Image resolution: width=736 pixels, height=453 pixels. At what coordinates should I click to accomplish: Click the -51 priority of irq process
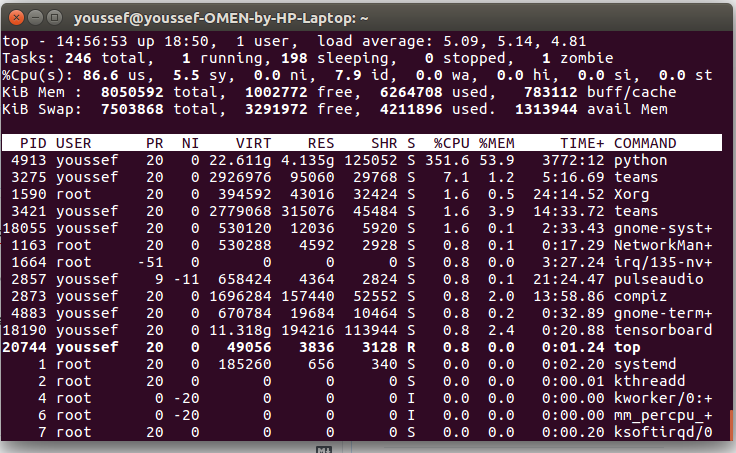150,262
